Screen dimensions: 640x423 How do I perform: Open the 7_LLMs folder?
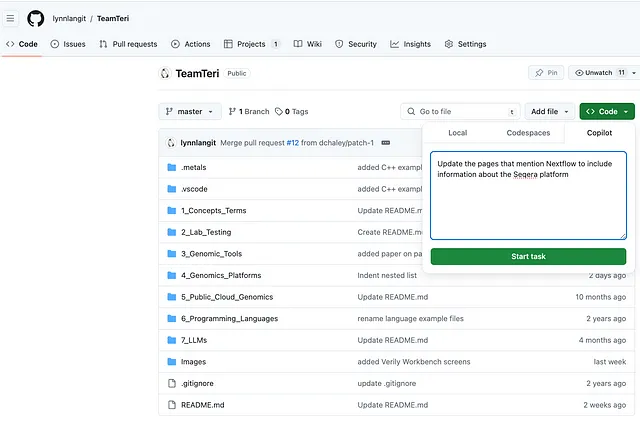click(194, 340)
